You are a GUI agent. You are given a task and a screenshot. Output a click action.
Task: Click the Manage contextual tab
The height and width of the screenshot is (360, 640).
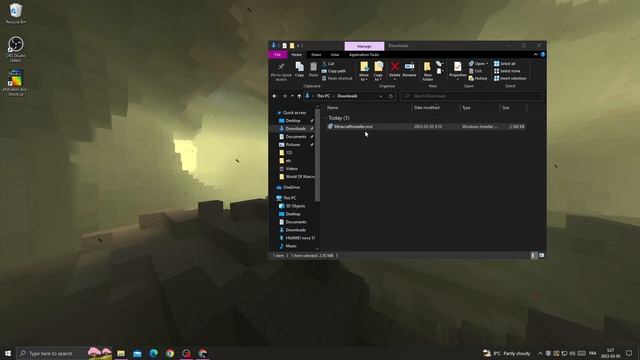[364, 46]
